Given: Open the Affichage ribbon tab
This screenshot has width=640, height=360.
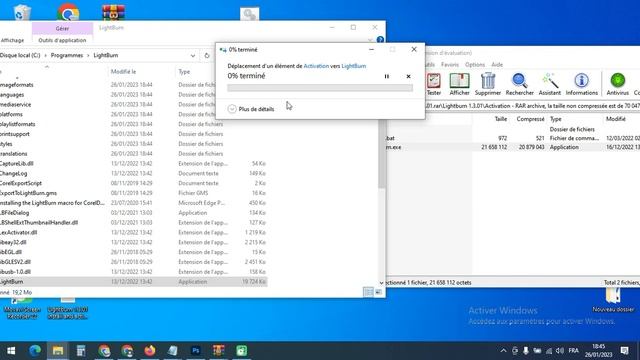Looking at the screenshot, I should (x=12, y=40).
